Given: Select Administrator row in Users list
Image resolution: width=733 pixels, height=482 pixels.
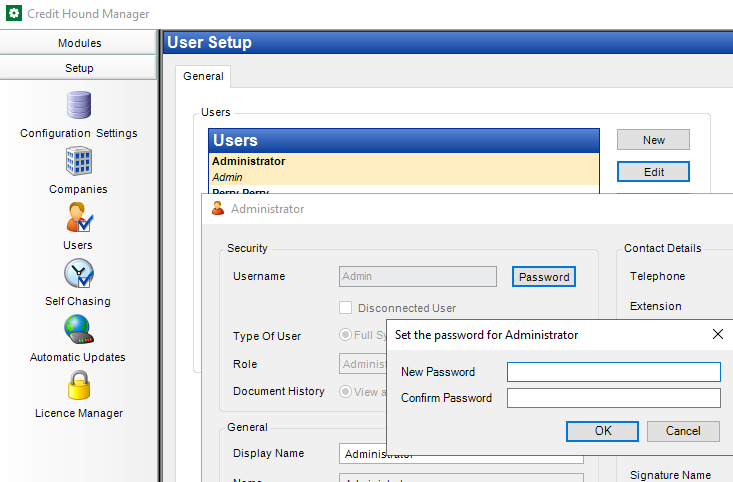Looking at the screenshot, I should 404,169.
